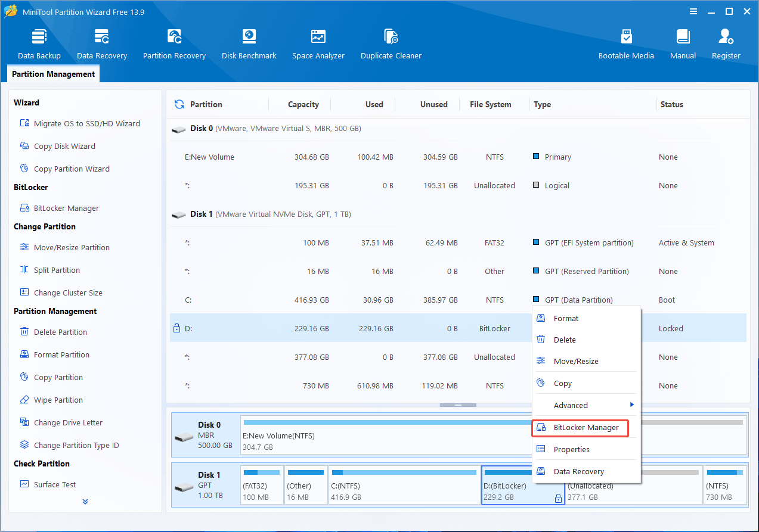Sort by the Status column header

[x=671, y=104]
